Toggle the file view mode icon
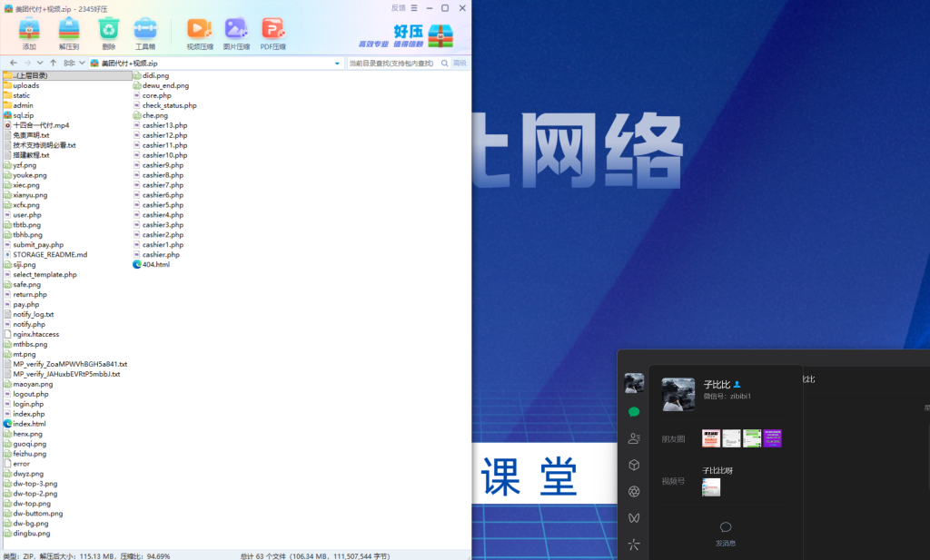This screenshot has width=930, height=560. [70, 64]
